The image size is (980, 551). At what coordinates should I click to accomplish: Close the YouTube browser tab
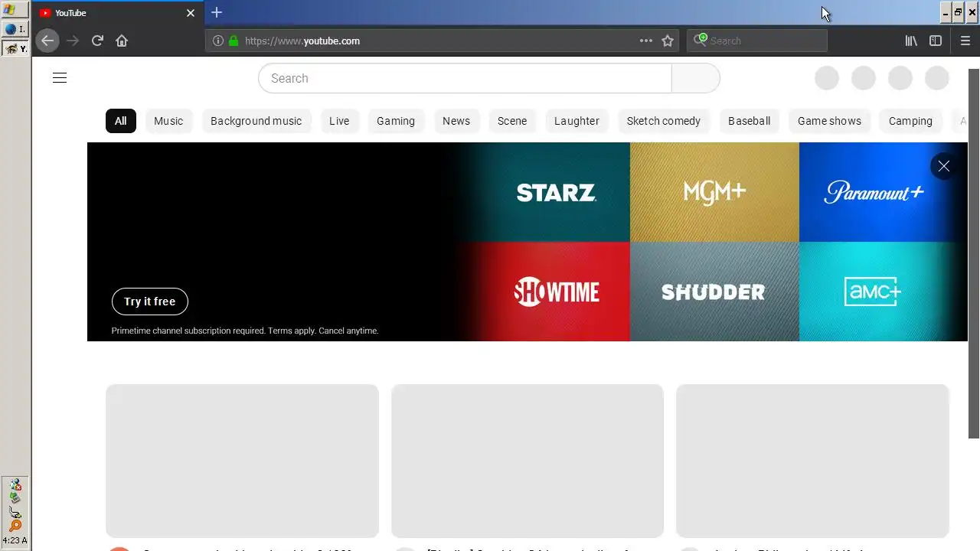click(191, 13)
